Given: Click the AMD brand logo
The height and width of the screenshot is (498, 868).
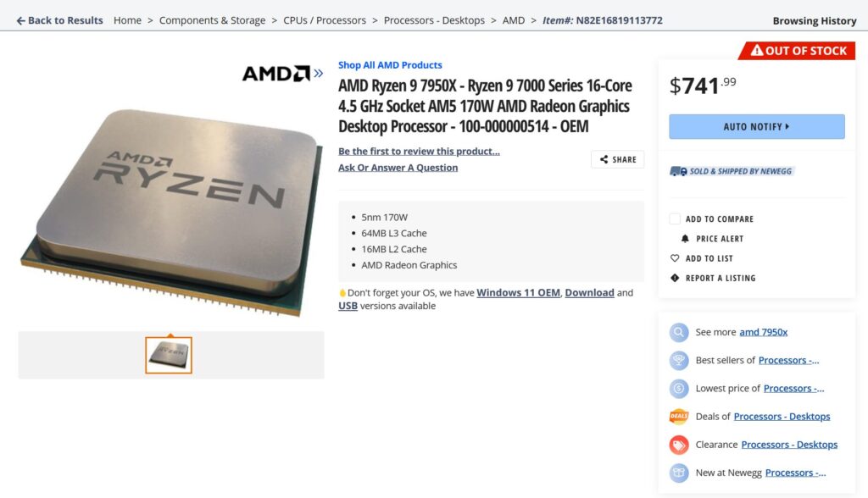Looking at the screenshot, I should coord(276,74).
